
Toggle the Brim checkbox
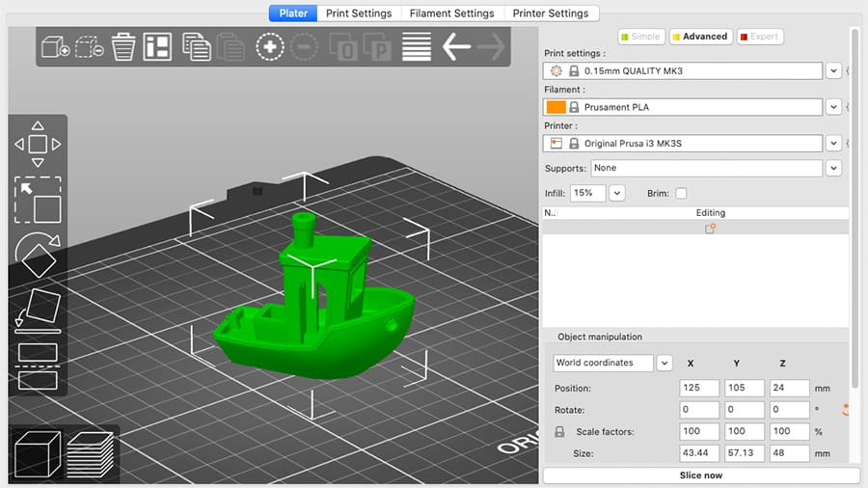point(682,193)
